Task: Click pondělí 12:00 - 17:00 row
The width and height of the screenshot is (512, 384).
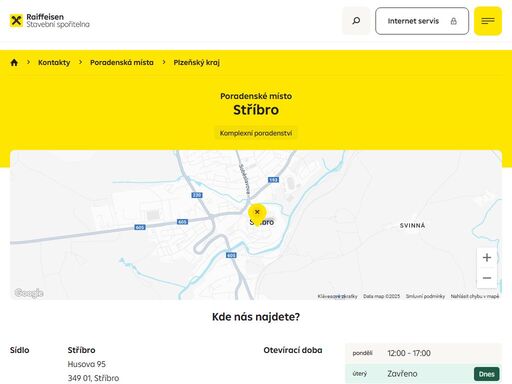Action: point(423,353)
